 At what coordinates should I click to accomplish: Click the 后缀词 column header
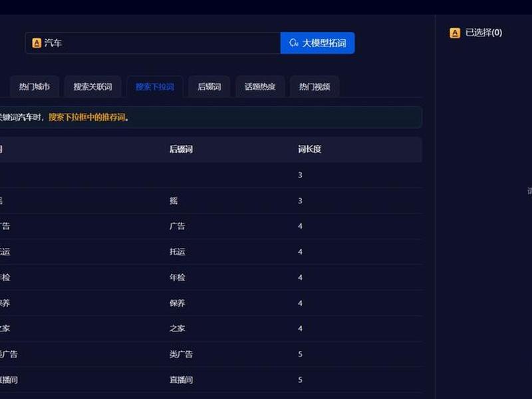coord(181,149)
